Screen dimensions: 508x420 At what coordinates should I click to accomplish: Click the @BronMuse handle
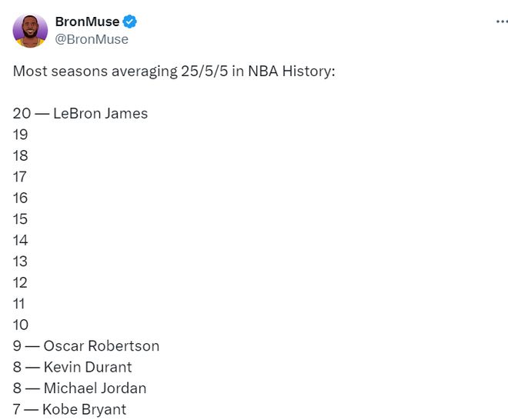tap(92, 39)
